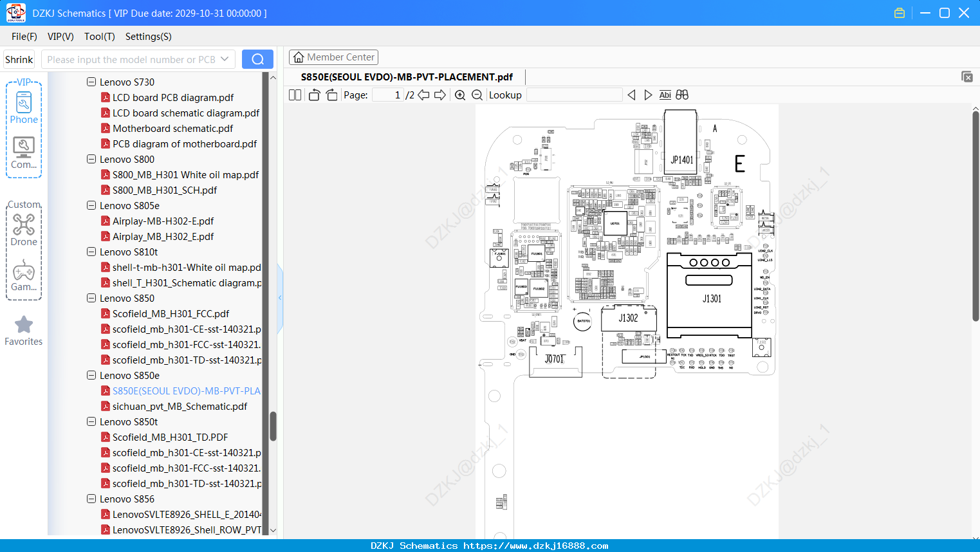Click the Member Center home icon
Screen dimensions: 980x552
pyautogui.click(x=299, y=57)
